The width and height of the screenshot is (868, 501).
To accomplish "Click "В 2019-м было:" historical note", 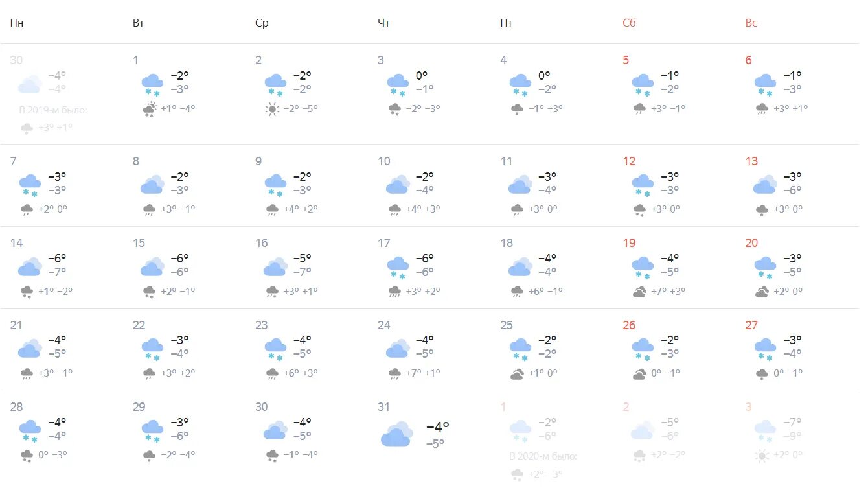I will (x=53, y=110).
